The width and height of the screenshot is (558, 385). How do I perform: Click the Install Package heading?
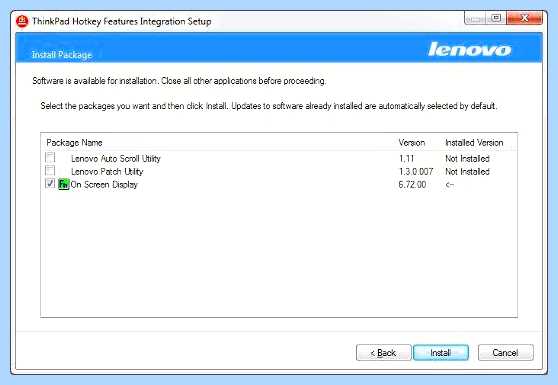[62, 55]
